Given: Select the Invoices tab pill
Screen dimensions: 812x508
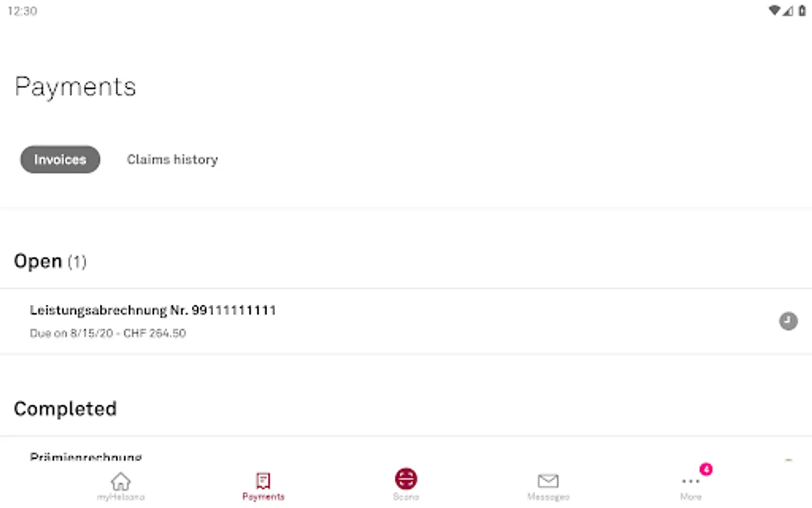Looking at the screenshot, I should click(60, 159).
